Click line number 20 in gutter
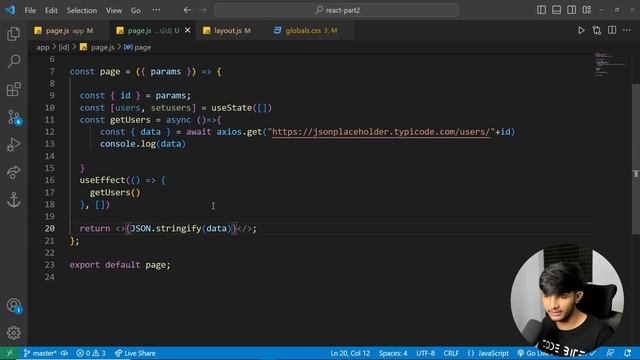Image resolution: width=640 pixels, height=360 pixels. pyautogui.click(x=50, y=229)
